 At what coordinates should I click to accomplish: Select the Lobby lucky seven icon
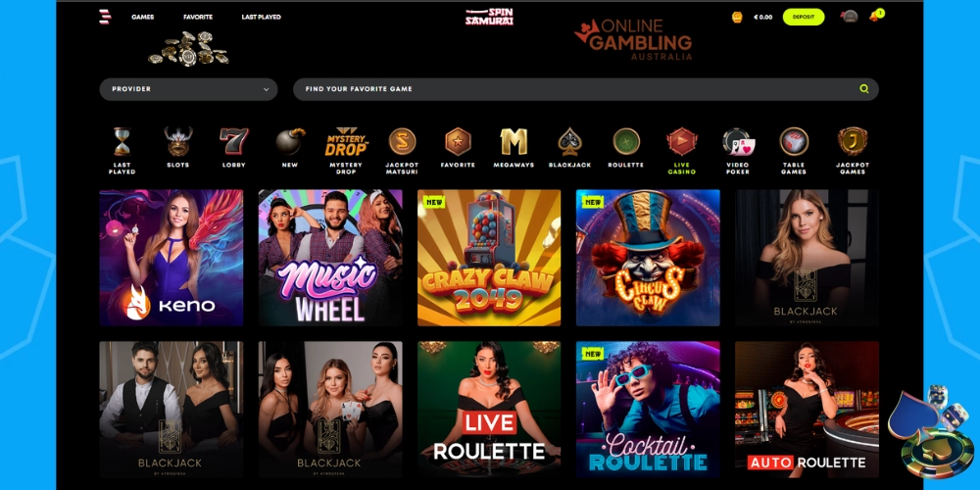coord(234,142)
